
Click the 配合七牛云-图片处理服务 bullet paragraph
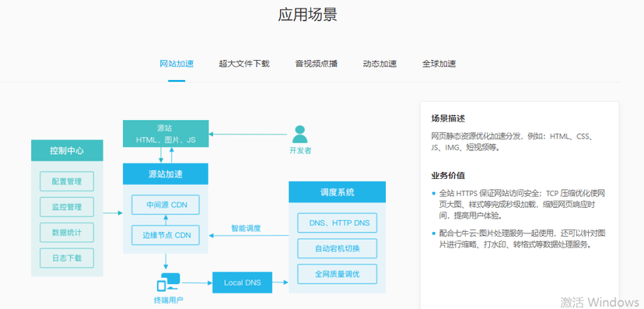pyautogui.click(x=522, y=239)
